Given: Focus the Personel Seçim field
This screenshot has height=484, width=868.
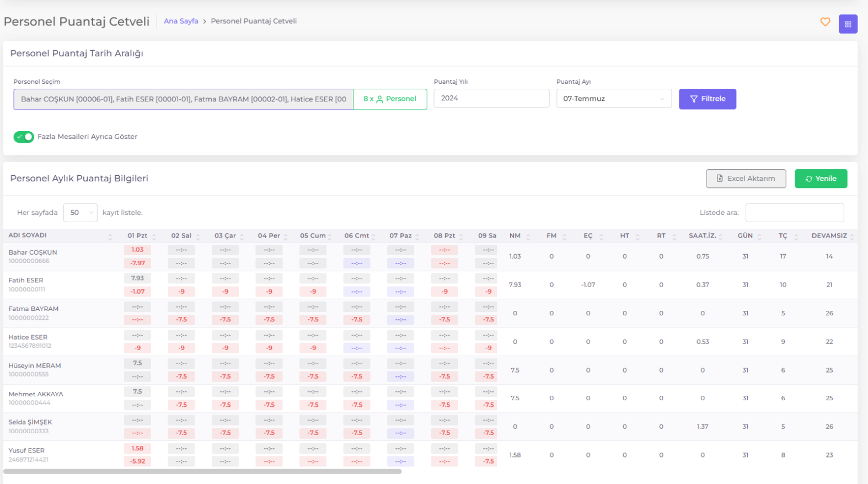Looking at the screenshot, I should click(183, 99).
